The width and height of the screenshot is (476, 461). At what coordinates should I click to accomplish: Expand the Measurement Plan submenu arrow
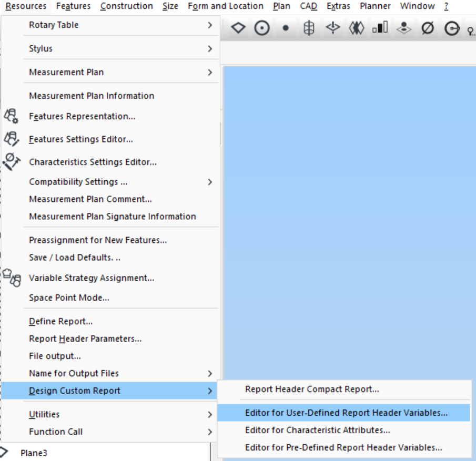point(210,72)
